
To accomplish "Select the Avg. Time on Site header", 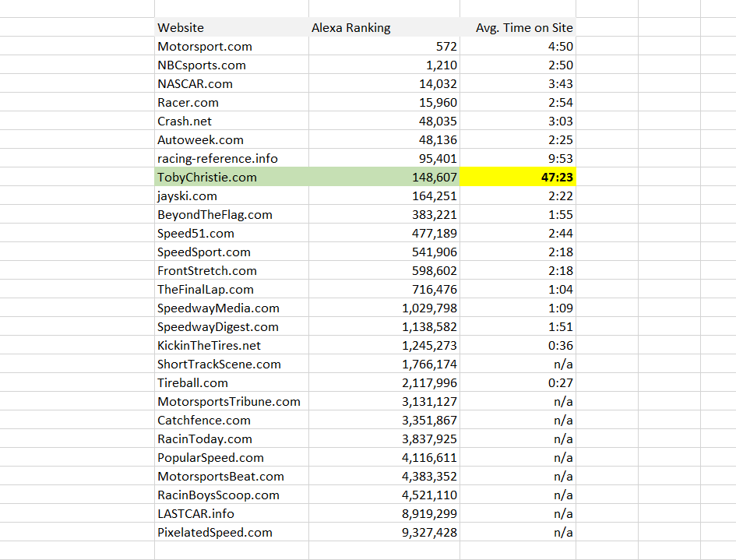I will (x=518, y=28).
